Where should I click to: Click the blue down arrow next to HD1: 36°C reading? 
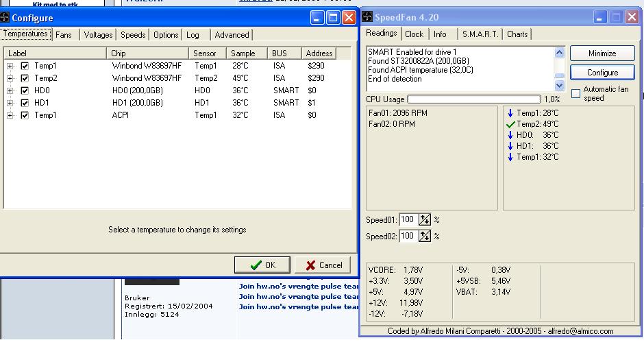click(x=510, y=146)
